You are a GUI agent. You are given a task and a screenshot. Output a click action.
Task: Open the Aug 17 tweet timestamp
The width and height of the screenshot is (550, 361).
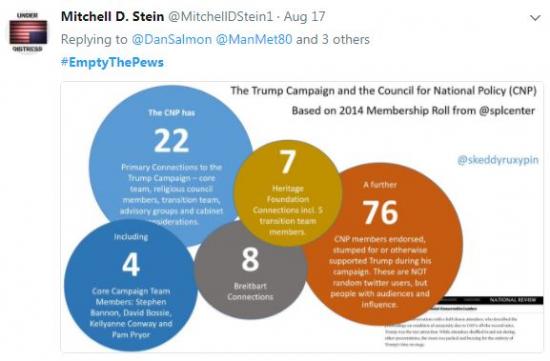coord(304,17)
